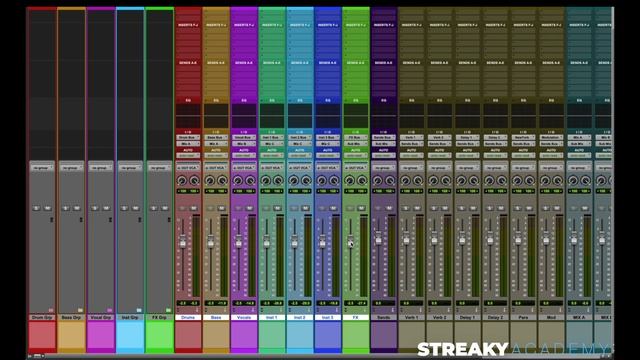
Task: Click the EQ label on the Bass channel
Action: pos(216,100)
